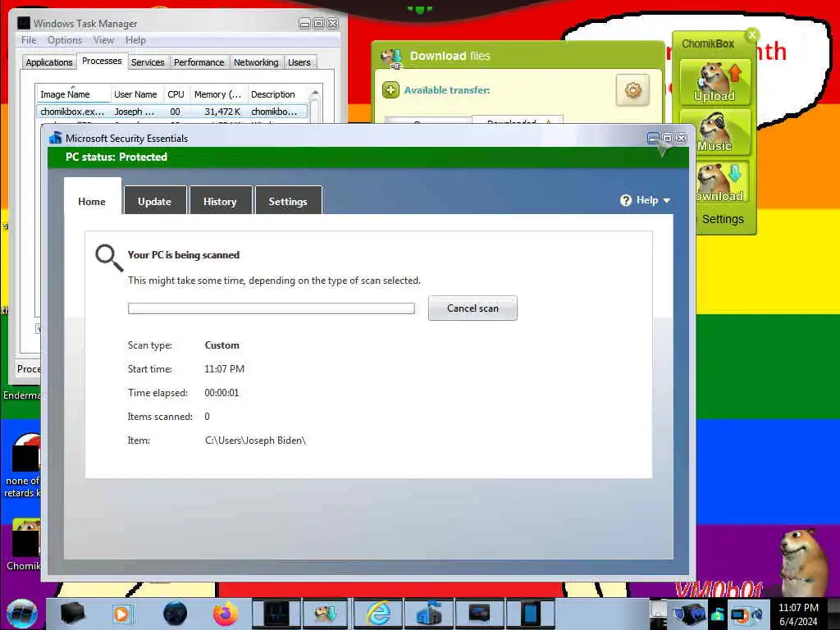Close the ChomikBox widget with X

[x=752, y=34]
